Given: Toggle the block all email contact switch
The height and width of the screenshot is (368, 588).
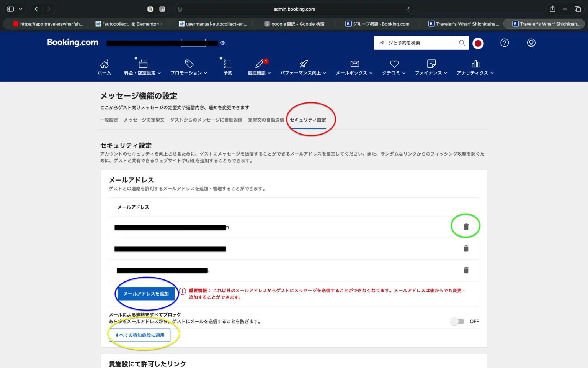Looking at the screenshot, I should point(457,322).
